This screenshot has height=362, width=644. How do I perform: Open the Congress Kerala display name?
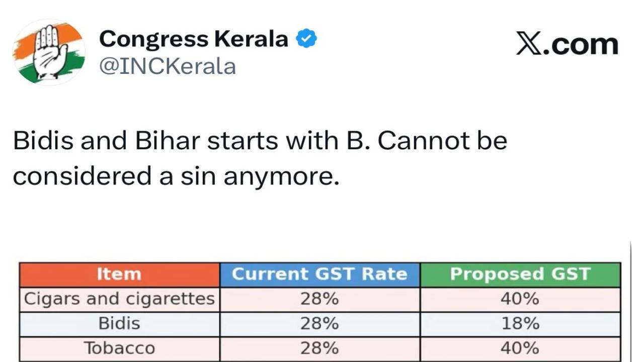[194, 39]
